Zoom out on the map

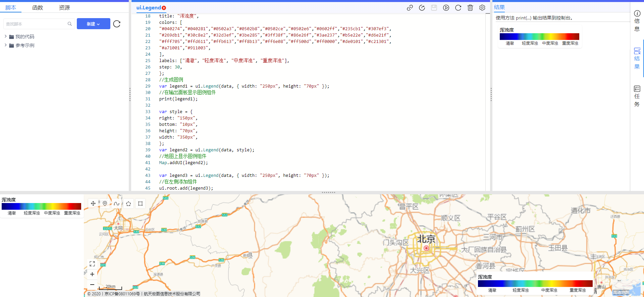92,285
